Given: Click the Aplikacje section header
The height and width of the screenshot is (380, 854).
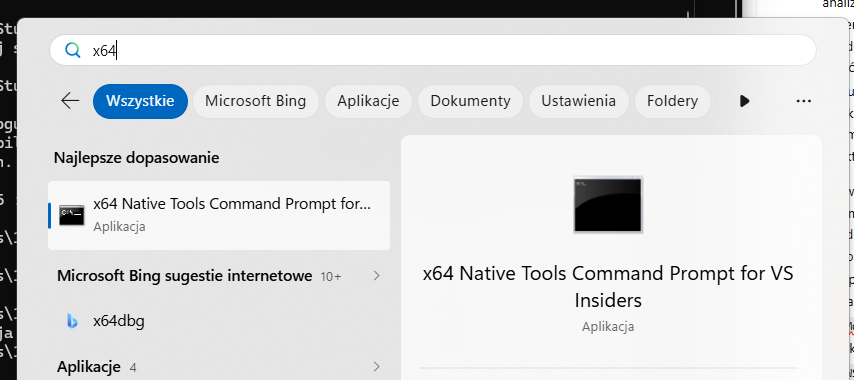Looking at the screenshot, I should (88, 366).
